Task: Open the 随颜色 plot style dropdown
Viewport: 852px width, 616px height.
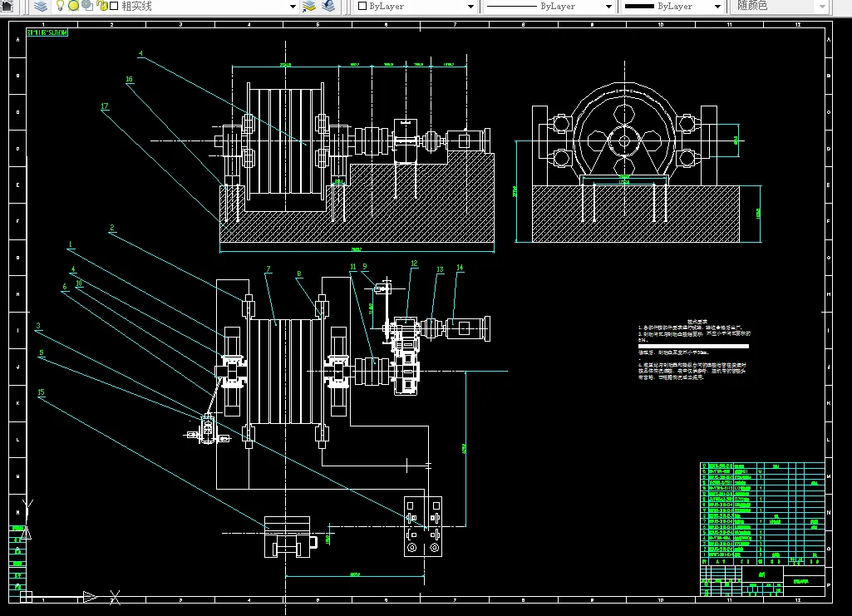Action: click(x=822, y=7)
